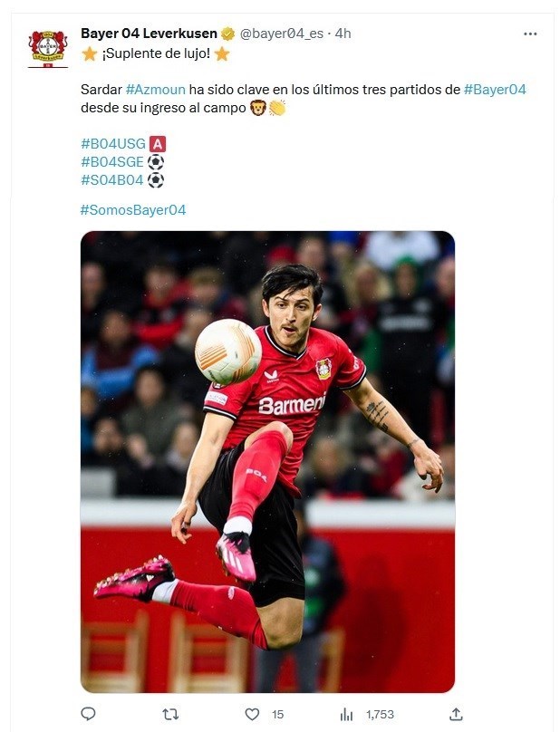Click the Bayer 04 Leverkusen profile avatar
560x732 pixels.
(x=48, y=49)
